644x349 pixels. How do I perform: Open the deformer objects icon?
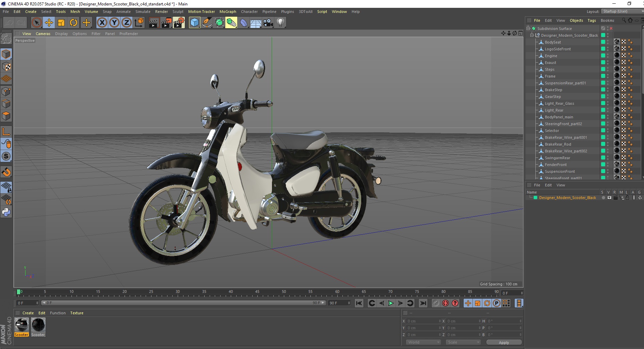[244, 23]
